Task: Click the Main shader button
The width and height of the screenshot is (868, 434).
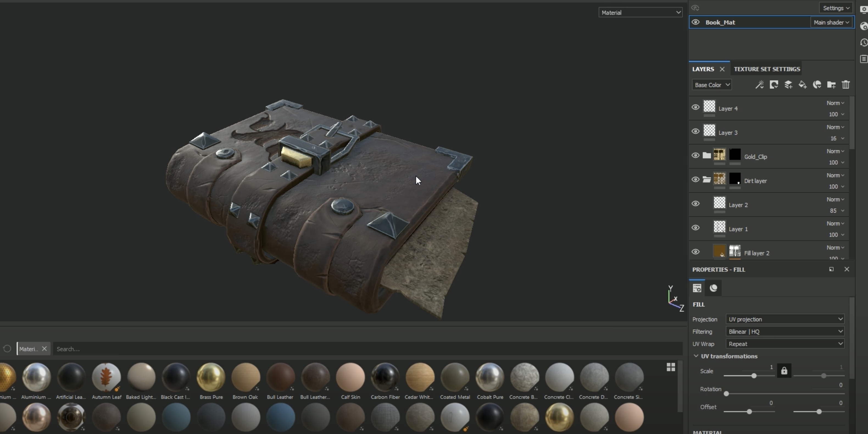Action: 831,22
